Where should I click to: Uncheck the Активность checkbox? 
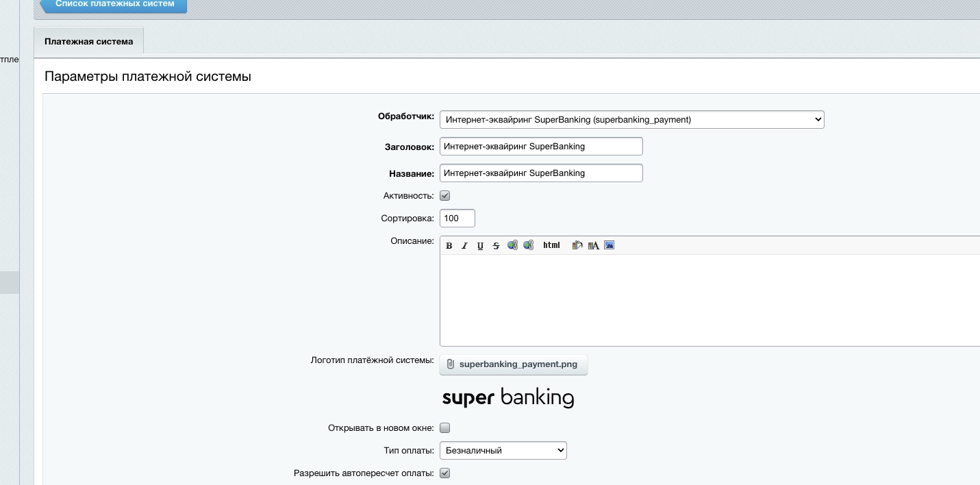[x=445, y=196]
